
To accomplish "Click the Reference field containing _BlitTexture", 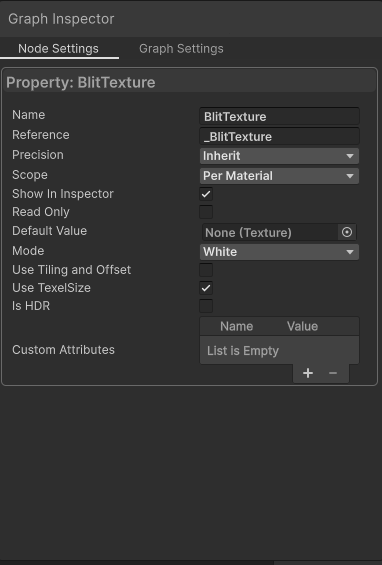I will 279,137.
